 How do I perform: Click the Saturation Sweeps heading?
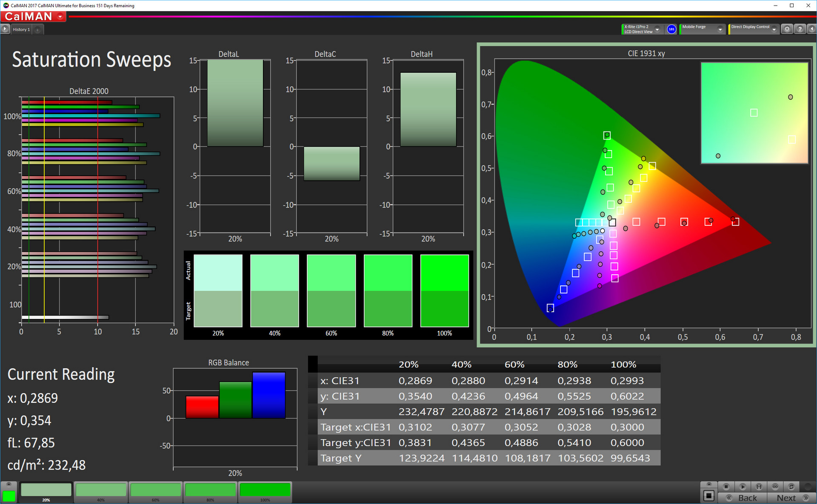click(91, 60)
